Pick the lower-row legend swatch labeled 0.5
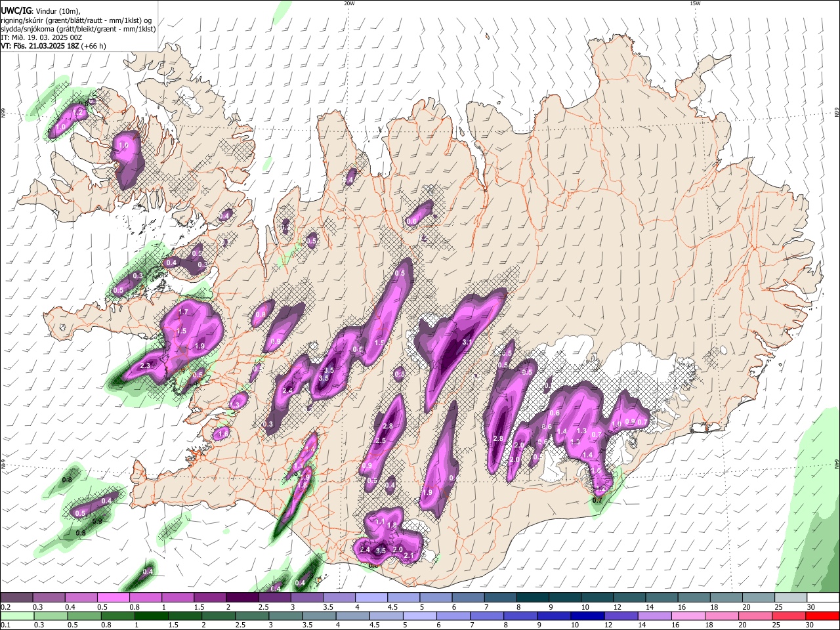The width and height of the screenshot is (840, 630). (x=84, y=616)
